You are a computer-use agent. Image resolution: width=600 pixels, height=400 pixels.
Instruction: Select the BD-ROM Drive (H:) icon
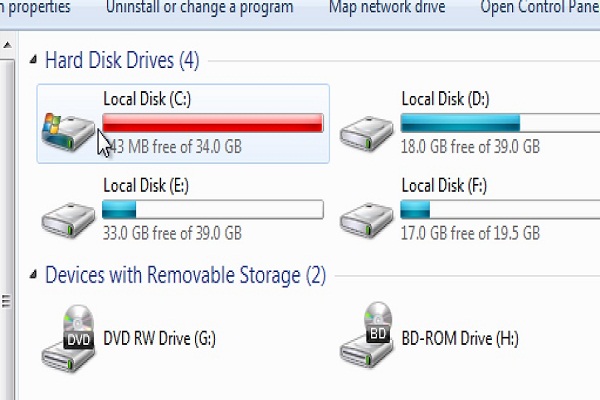(366, 335)
